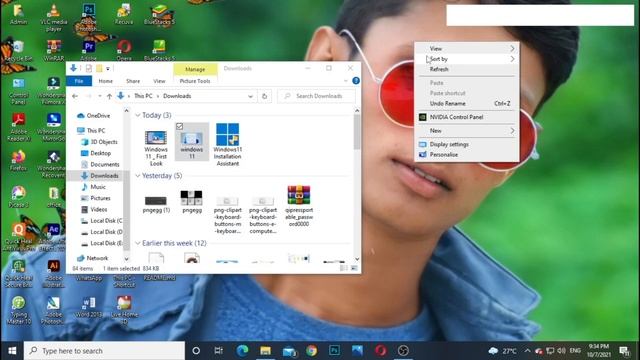Click the Type here to search box
The width and height of the screenshot is (640, 360).
click(104, 351)
